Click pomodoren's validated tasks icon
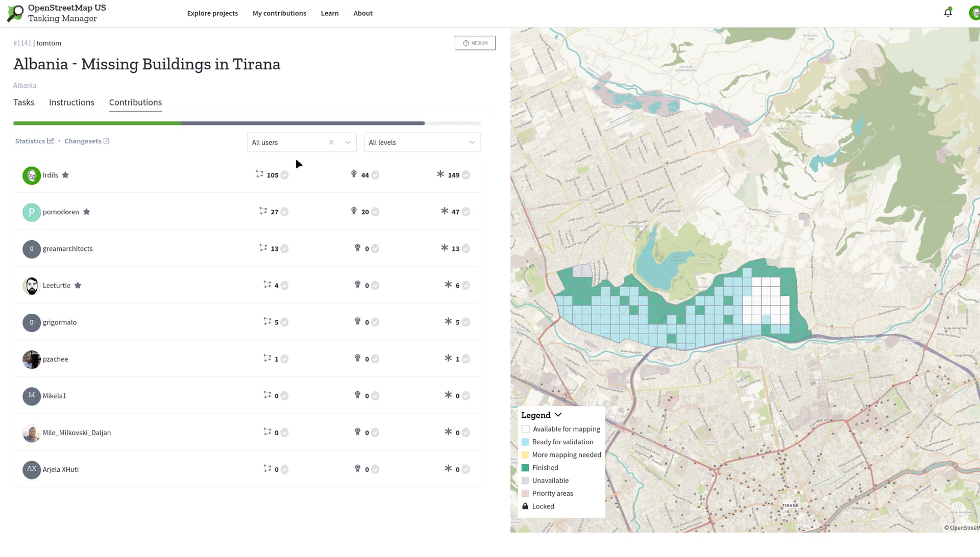The image size is (980, 557). [x=354, y=211]
